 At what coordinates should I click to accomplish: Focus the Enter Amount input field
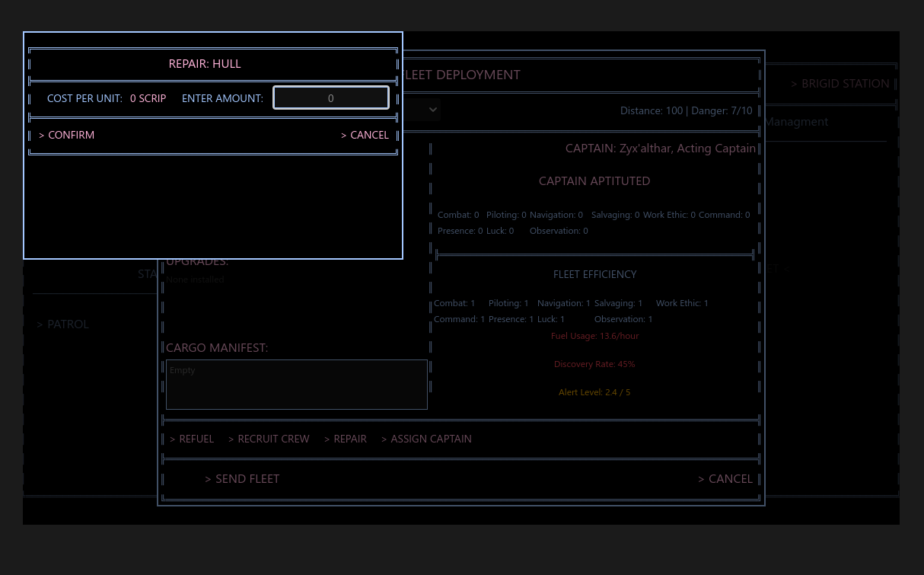click(x=331, y=98)
